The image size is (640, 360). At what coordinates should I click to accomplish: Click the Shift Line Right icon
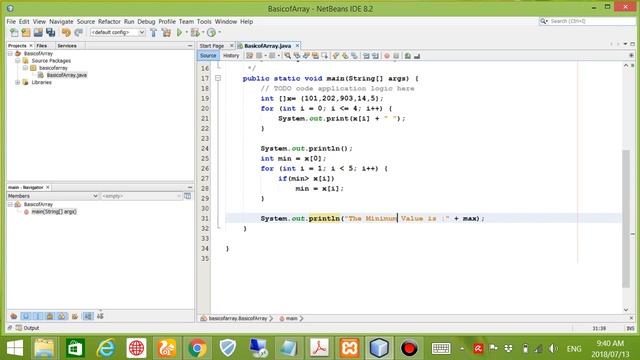coord(375,56)
